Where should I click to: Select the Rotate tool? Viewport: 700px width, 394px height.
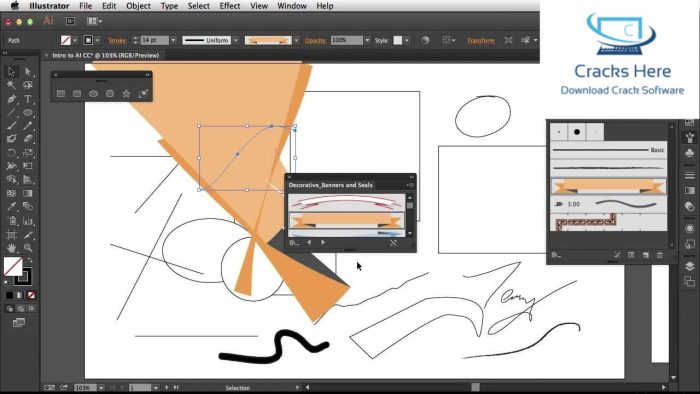pos(12,153)
